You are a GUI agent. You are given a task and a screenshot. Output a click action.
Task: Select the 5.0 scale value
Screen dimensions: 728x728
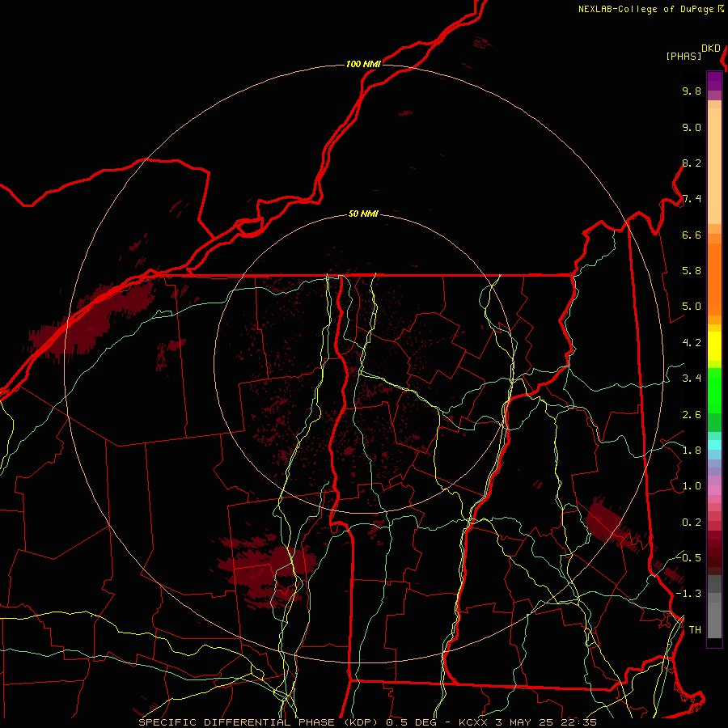[692, 307]
